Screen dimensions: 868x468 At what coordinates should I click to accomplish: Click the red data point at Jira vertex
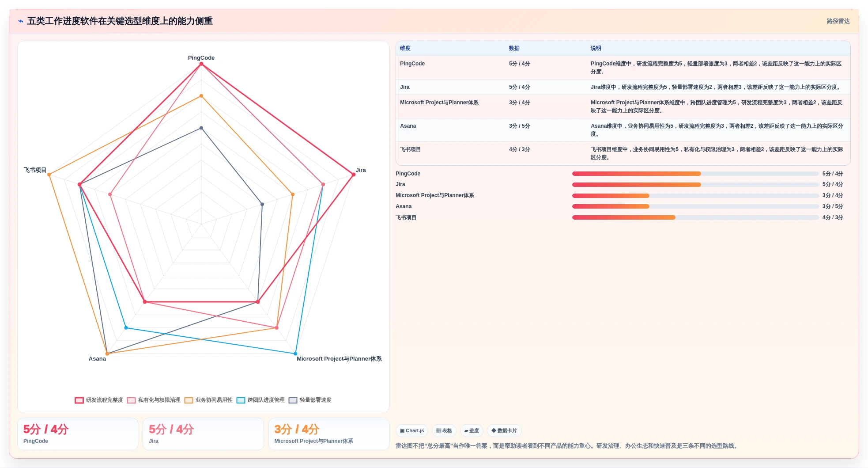click(353, 175)
